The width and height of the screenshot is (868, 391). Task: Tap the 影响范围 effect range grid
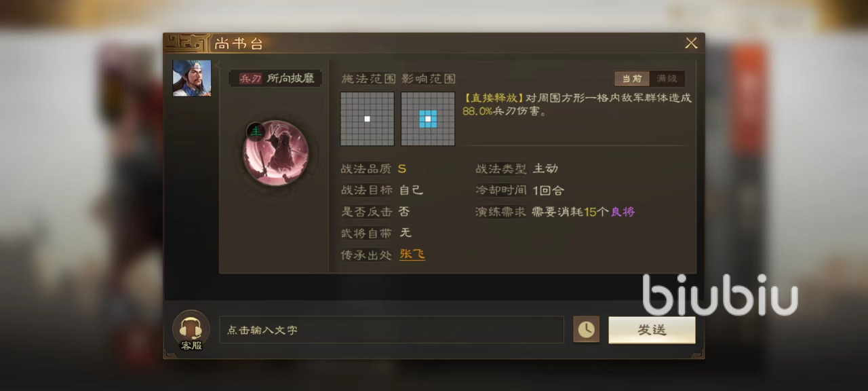tap(428, 119)
